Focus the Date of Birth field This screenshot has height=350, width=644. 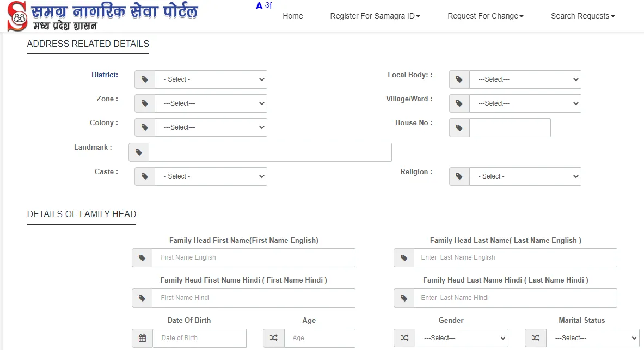pyautogui.click(x=200, y=338)
